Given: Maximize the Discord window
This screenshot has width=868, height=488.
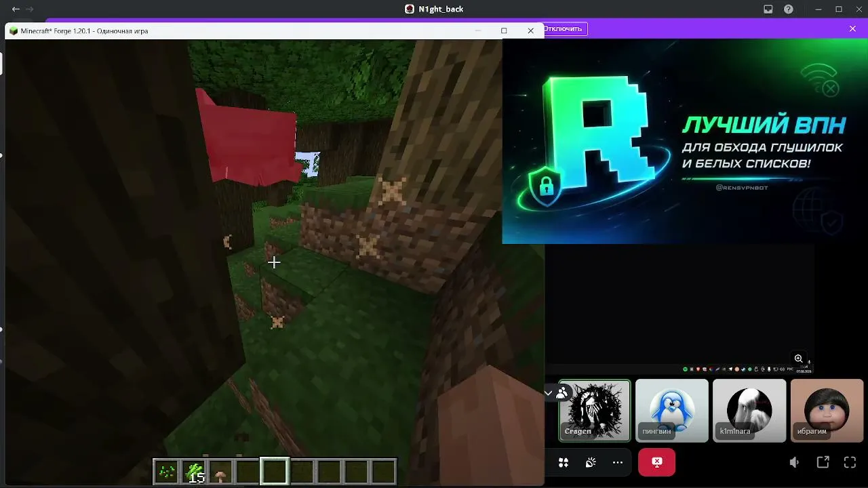Looking at the screenshot, I should [839, 9].
